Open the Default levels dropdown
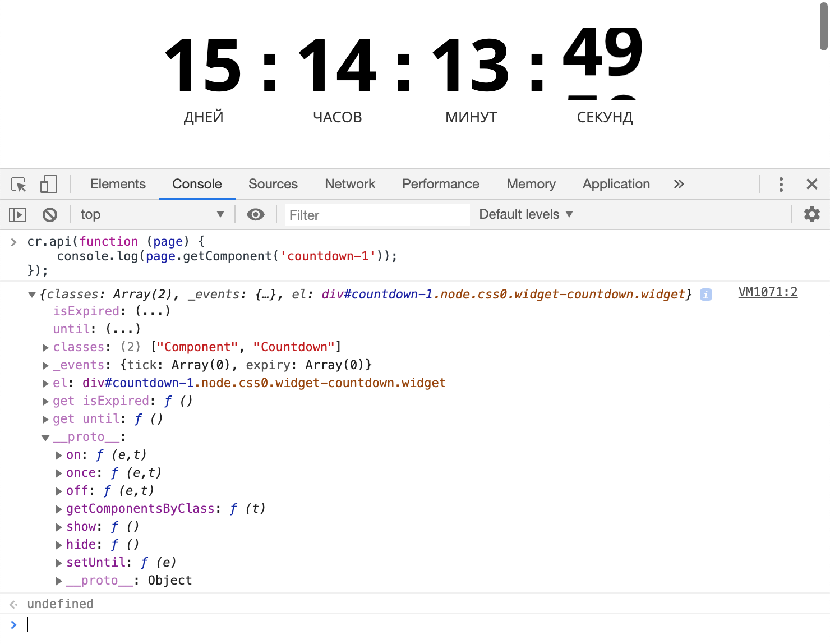Viewport: 830px width, 644px height. click(x=526, y=214)
